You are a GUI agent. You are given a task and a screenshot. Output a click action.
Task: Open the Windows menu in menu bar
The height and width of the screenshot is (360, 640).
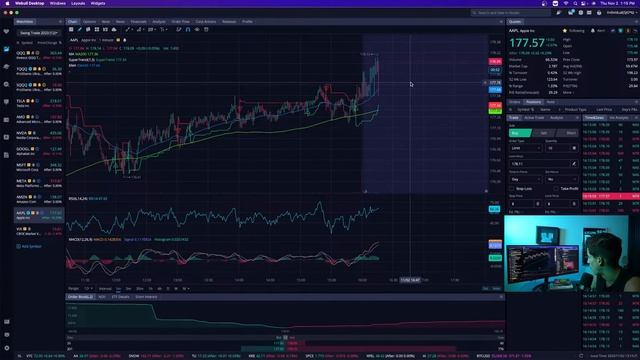(58, 3)
